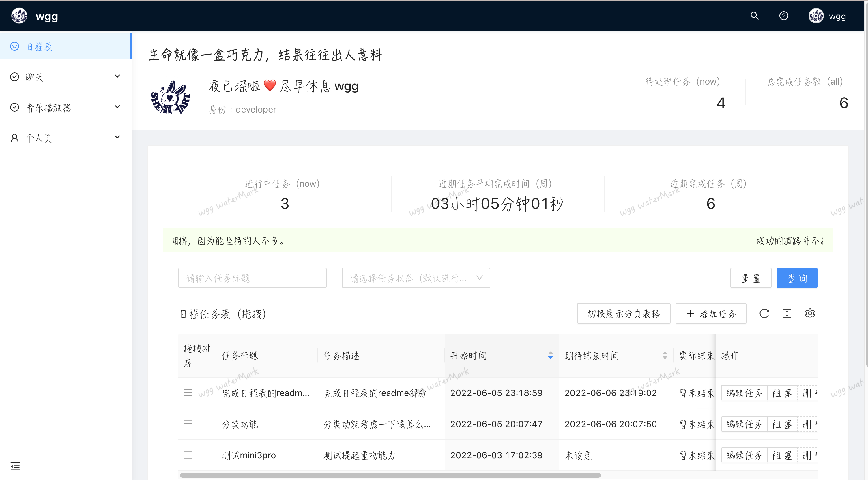Click the 拖拽排序 column header

point(197,355)
